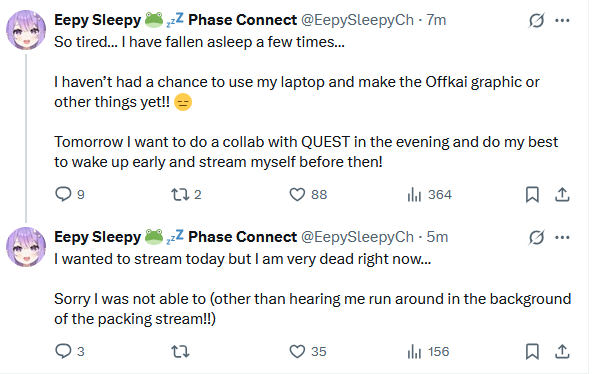The height and width of the screenshot is (374, 593).
Task: View analytics showing 364 views
Action: click(429, 195)
